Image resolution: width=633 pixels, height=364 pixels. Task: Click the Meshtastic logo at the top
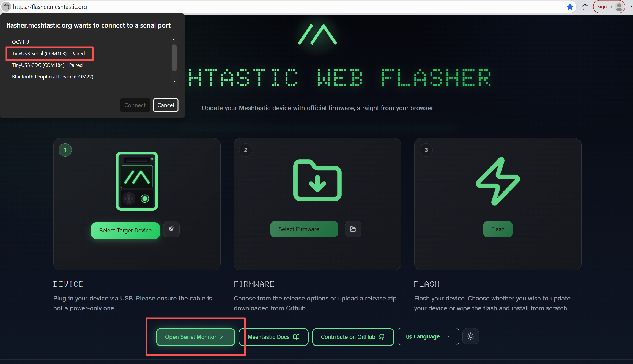point(317,35)
